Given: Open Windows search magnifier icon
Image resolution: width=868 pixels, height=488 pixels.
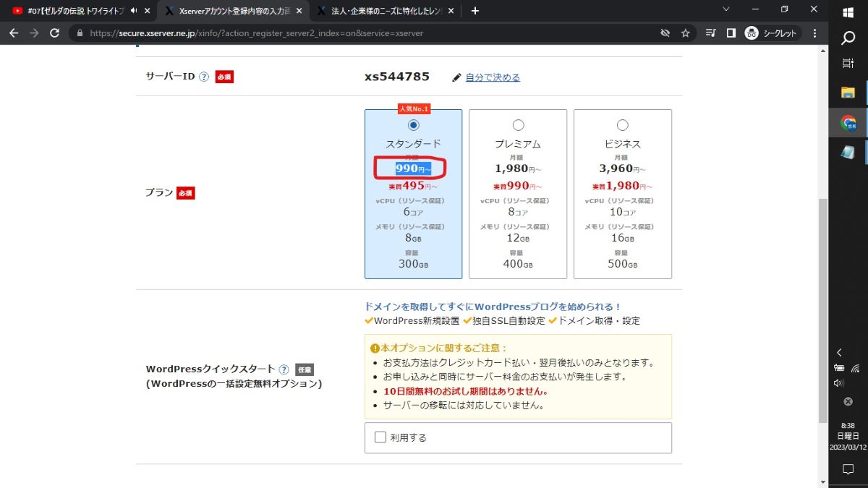Looking at the screenshot, I should [x=848, y=38].
